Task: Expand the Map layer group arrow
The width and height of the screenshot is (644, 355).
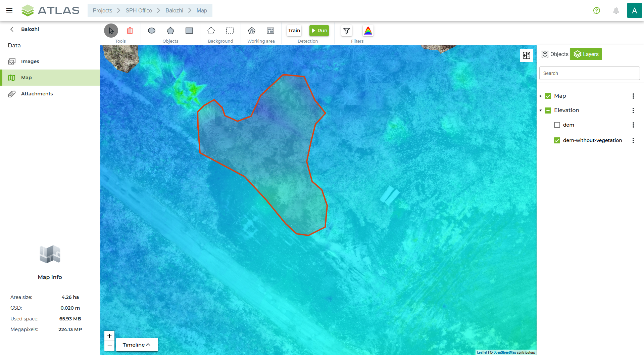Action: click(541, 96)
